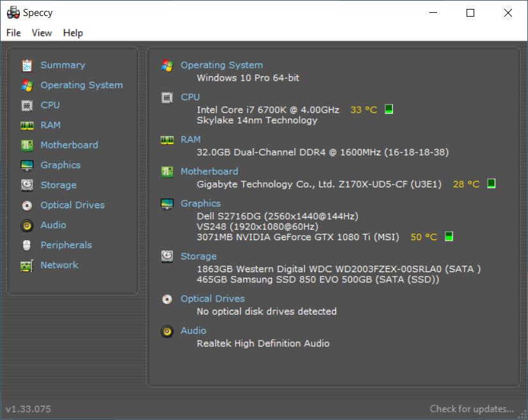Open the File menu

(13, 33)
